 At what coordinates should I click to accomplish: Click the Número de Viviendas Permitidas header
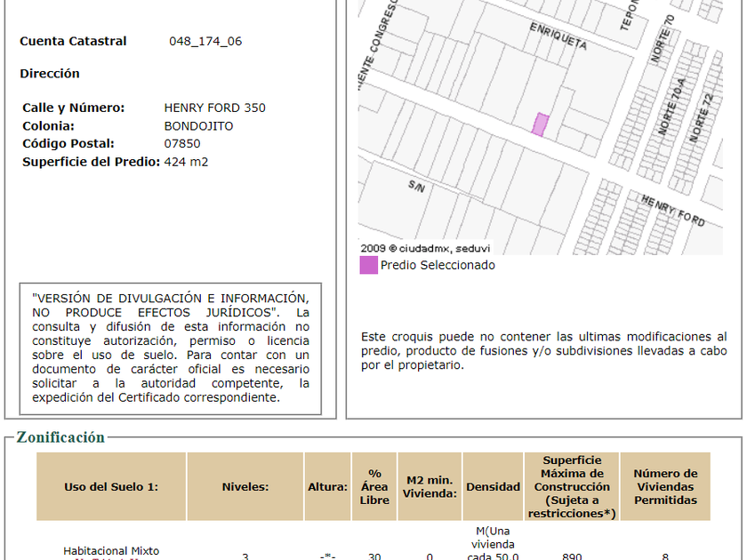[x=665, y=487]
